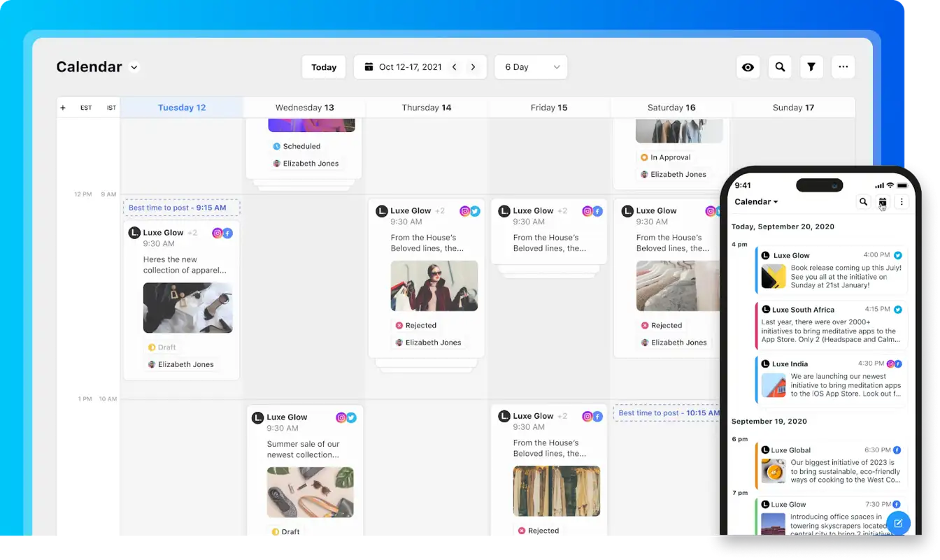Open the three-dot more options menu

(x=843, y=67)
